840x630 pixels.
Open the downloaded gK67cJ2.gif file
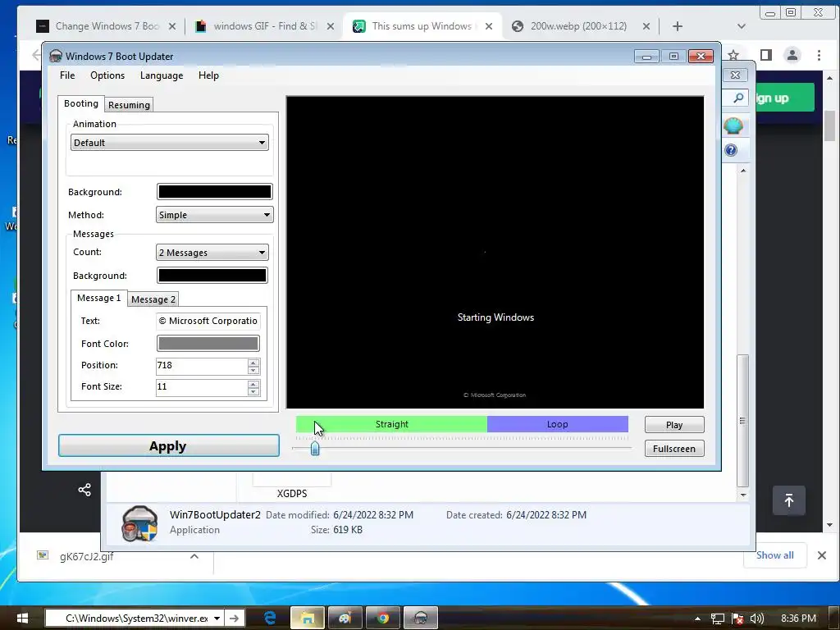tap(86, 556)
